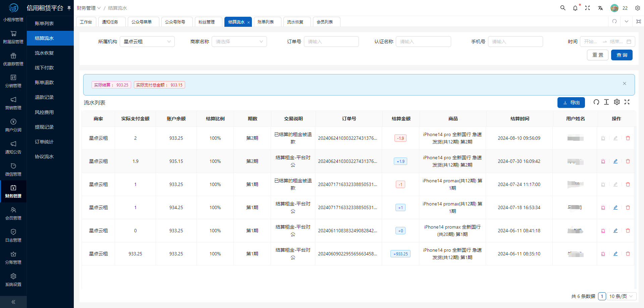Delete the 2024-06-11 08:41:18 row
Screen dimensions: 644x308
coord(628,231)
